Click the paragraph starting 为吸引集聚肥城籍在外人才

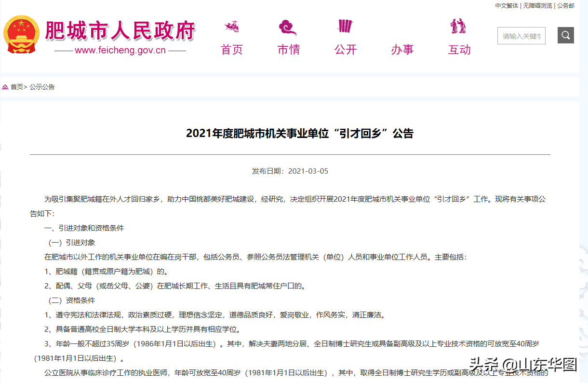[x=288, y=206]
